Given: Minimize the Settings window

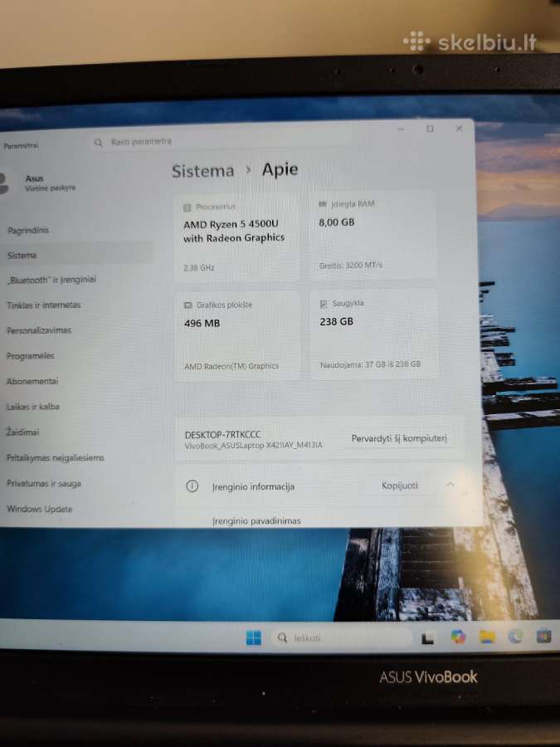Looking at the screenshot, I should pyautogui.click(x=401, y=129).
